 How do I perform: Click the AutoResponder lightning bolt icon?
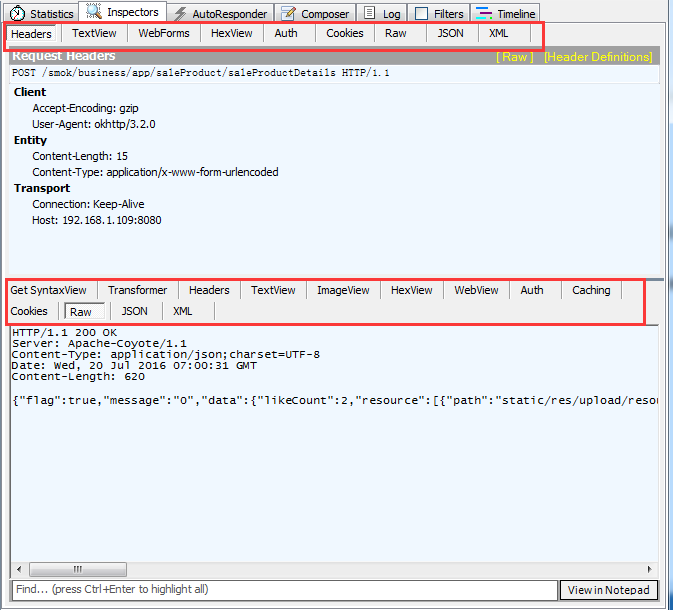[x=180, y=14]
